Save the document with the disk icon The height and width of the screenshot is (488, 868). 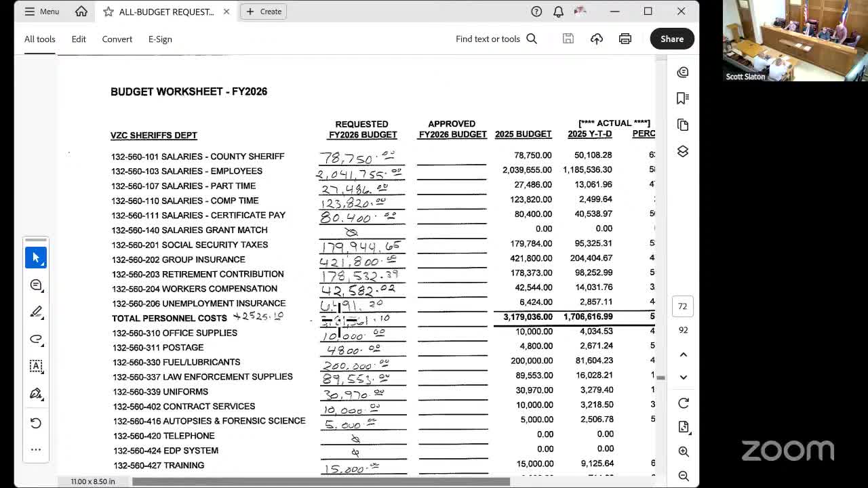pyautogui.click(x=568, y=39)
